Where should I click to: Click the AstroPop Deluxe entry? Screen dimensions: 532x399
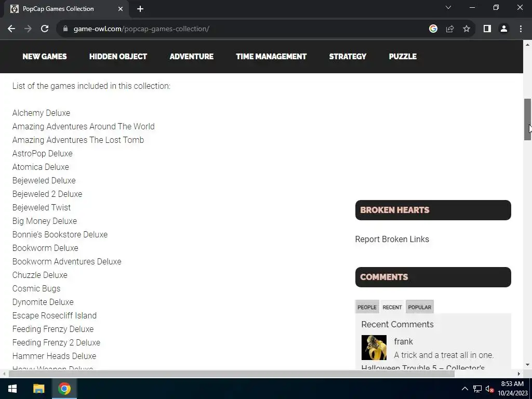tap(43, 154)
